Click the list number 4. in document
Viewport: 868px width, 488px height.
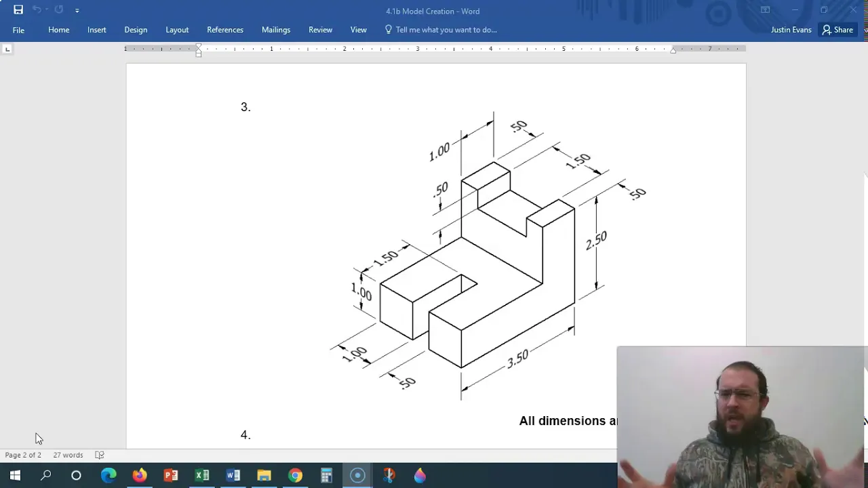click(245, 435)
